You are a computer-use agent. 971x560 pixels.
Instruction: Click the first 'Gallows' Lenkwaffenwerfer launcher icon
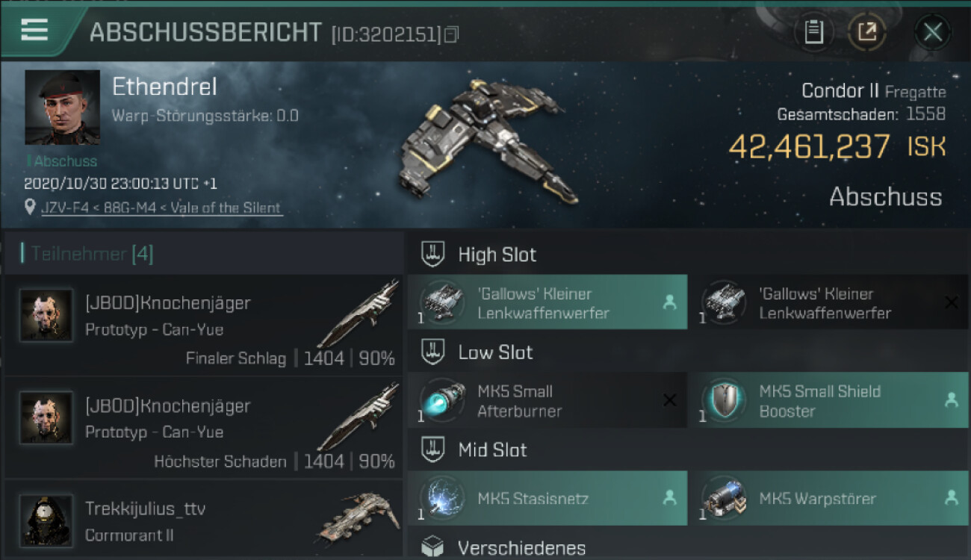[442, 302]
